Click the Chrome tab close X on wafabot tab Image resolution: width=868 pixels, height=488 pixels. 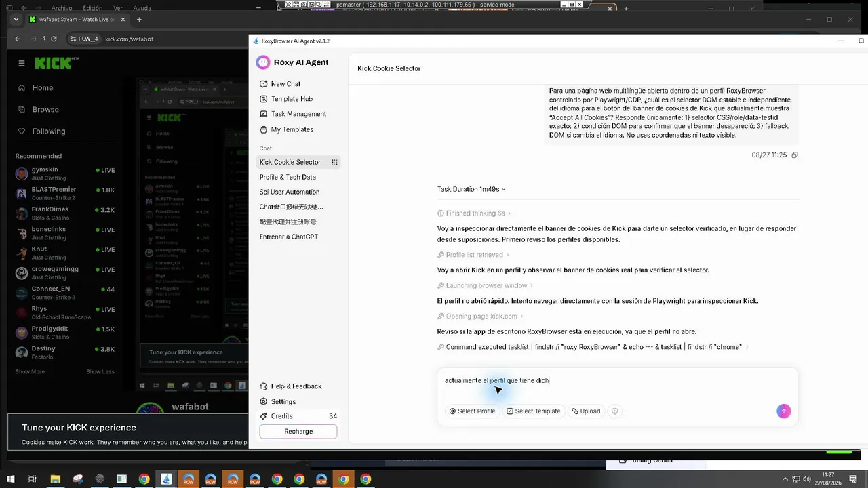coord(121,20)
